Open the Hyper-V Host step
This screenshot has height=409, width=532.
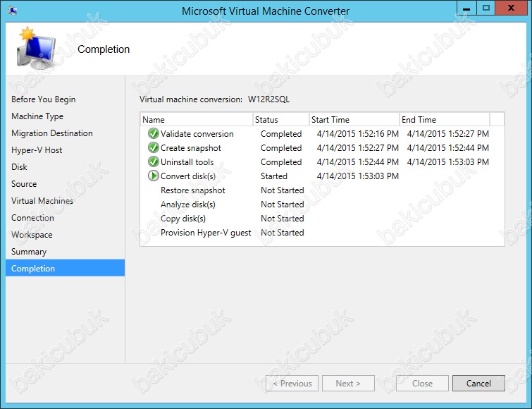37,150
